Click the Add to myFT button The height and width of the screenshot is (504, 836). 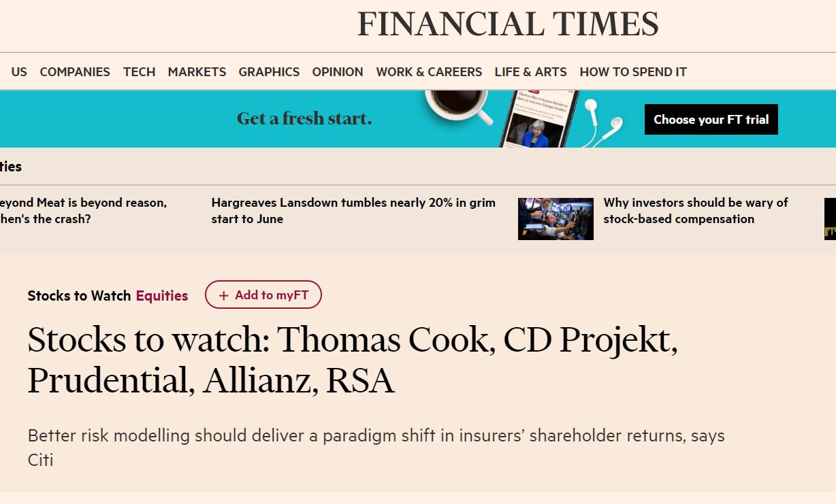pos(263,295)
